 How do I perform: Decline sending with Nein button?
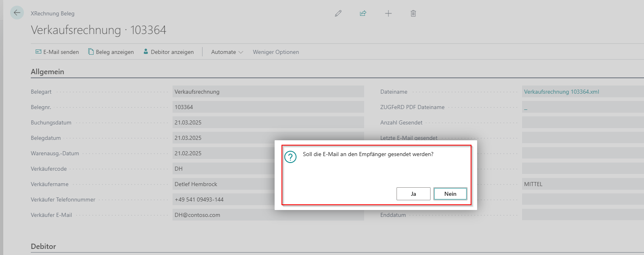450,194
